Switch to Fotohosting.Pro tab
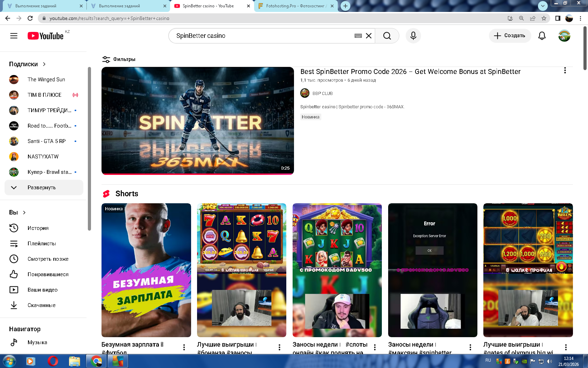 tap(296, 6)
